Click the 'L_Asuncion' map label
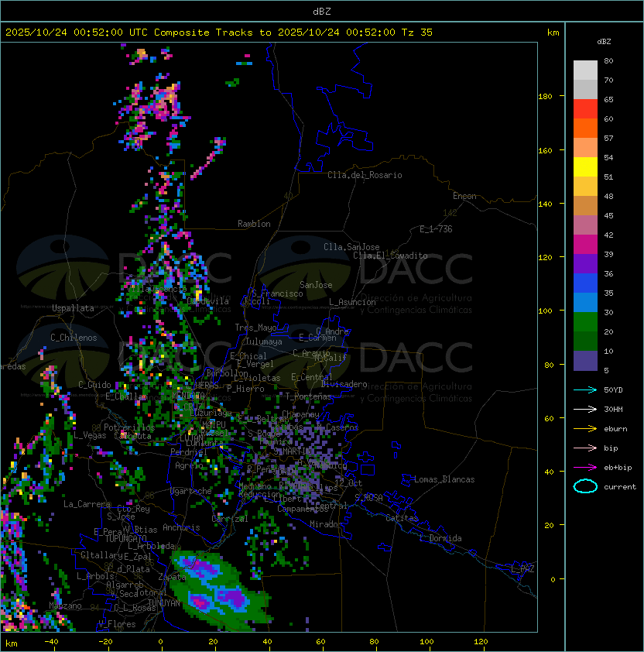Screen dimensions: 644x652 click(352, 302)
